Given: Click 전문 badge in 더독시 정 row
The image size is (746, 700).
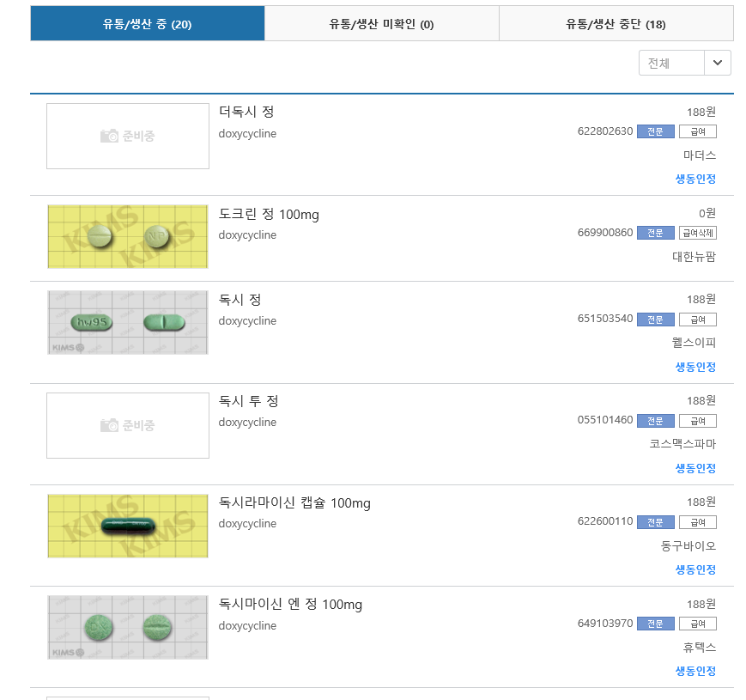Looking at the screenshot, I should pyautogui.click(x=656, y=131).
